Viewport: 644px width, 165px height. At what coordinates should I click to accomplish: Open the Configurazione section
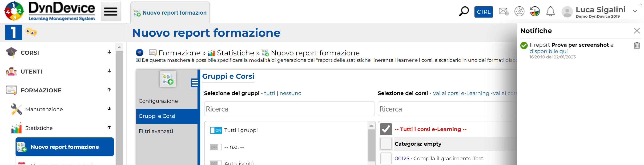click(x=158, y=101)
